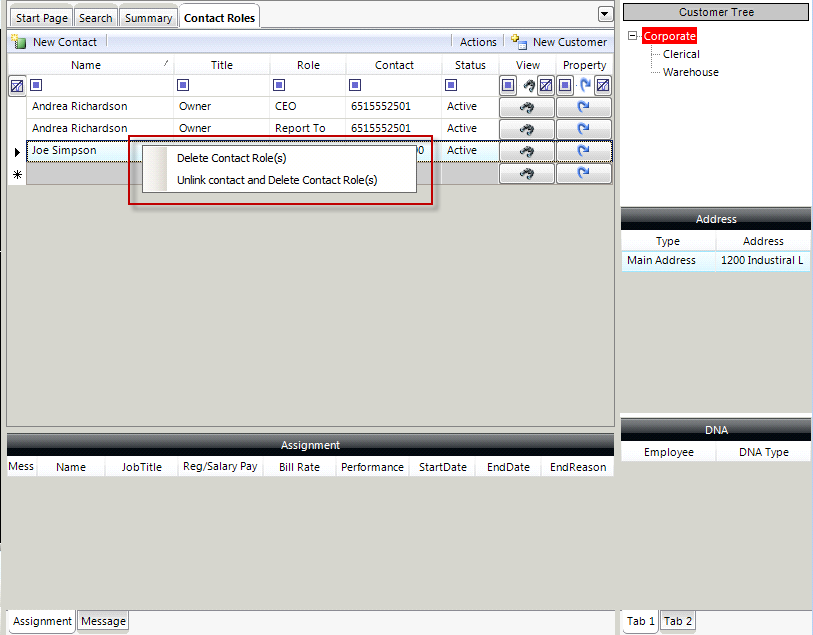Open the tab list dropdown arrow
The width and height of the screenshot is (813, 635).
[605, 14]
